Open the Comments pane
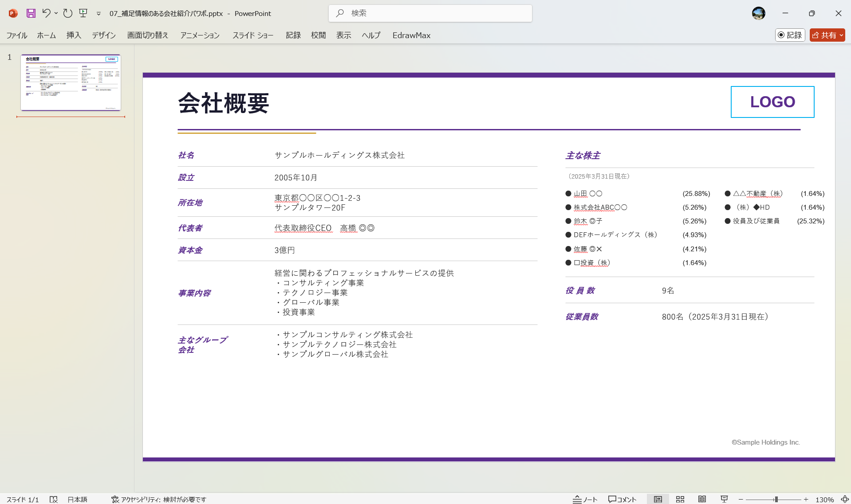Screen dimensions: 851x504 click(x=622, y=499)
